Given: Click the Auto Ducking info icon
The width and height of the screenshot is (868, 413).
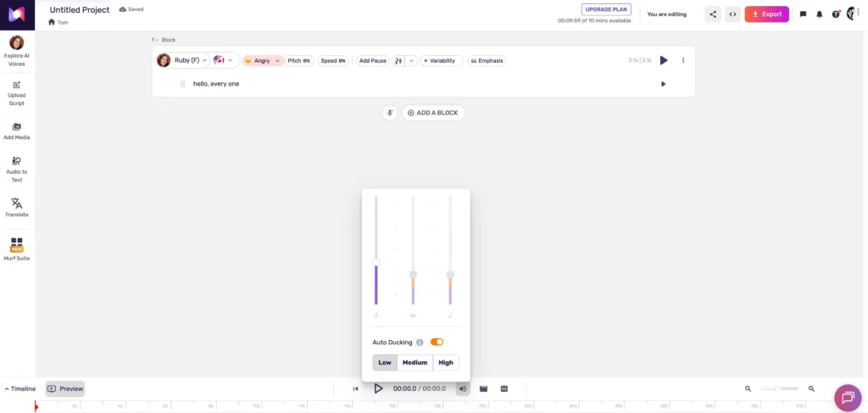Looking at the screenshot, I should point(420,343).
